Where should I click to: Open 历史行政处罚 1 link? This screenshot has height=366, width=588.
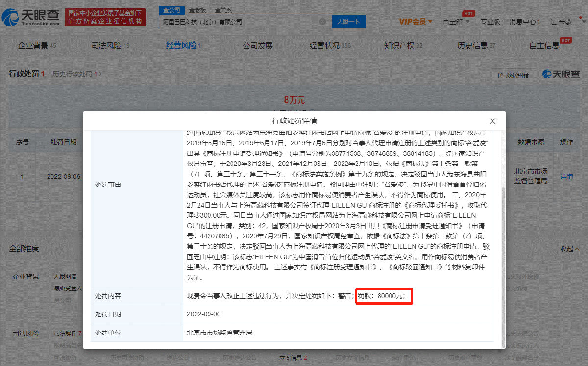(x=77, y=74)
